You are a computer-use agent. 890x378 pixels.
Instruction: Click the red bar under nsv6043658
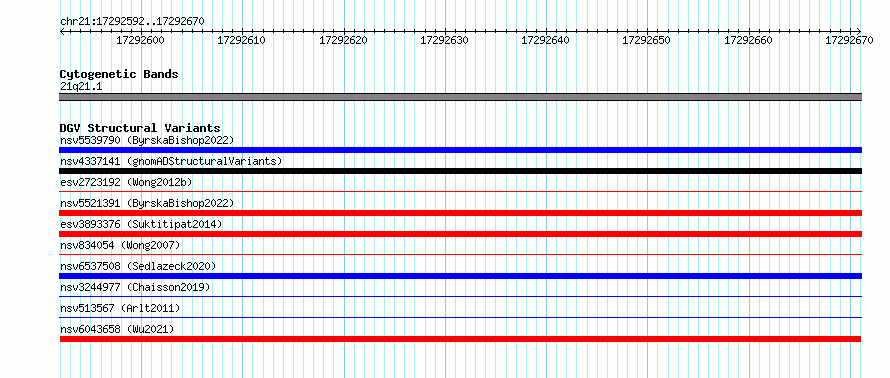click(460, 339)
